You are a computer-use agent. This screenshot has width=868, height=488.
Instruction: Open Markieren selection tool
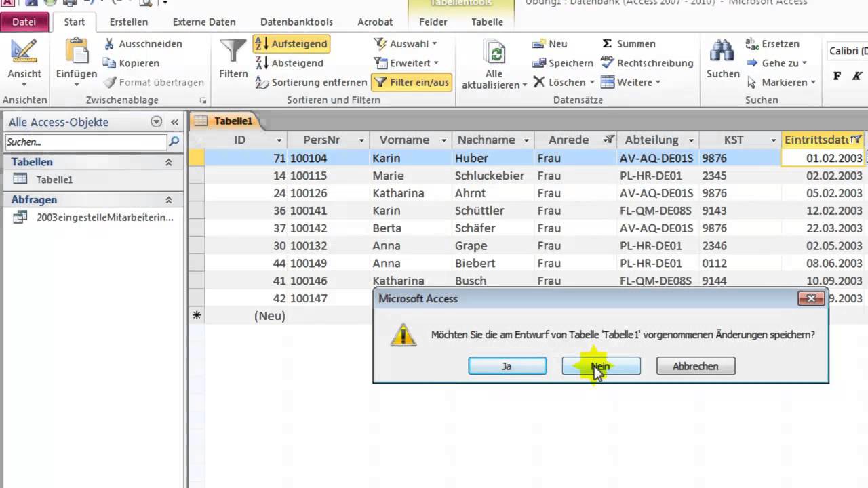coord(781,82)
